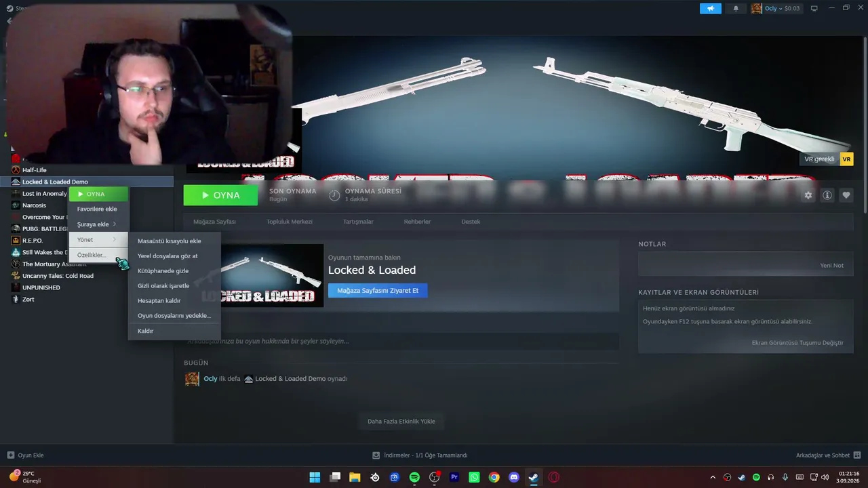
Task: Open Opera GX from the taskbar
Action: coord(554,477)
